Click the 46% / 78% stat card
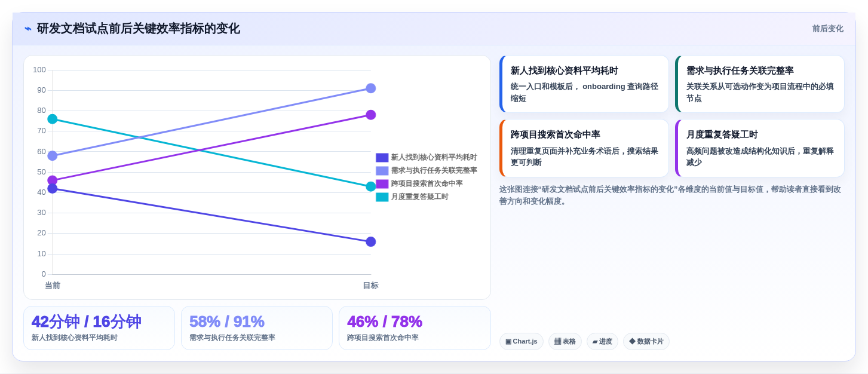 [x=415, y=328]
